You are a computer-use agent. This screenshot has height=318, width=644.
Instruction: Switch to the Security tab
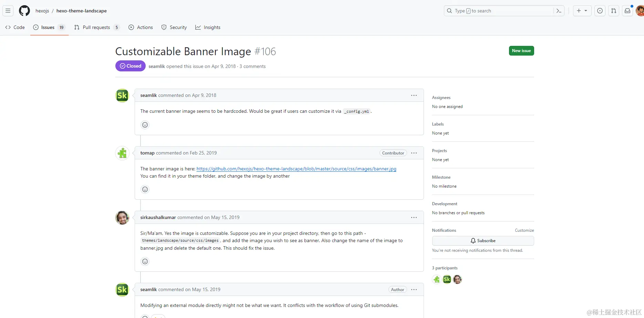[174, 27]
